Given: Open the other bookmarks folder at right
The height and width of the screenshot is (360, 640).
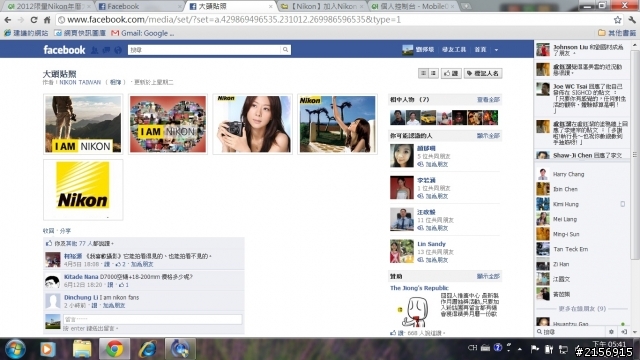Looking at the screenshot, I should tap(617, 33).
